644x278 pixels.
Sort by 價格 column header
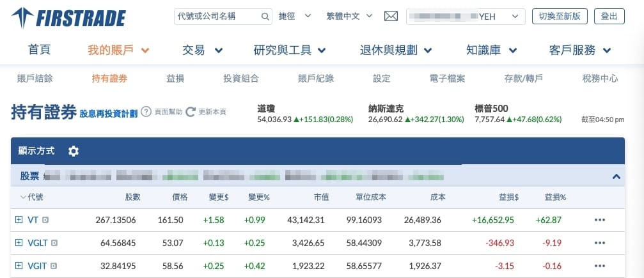coord(180,197)
